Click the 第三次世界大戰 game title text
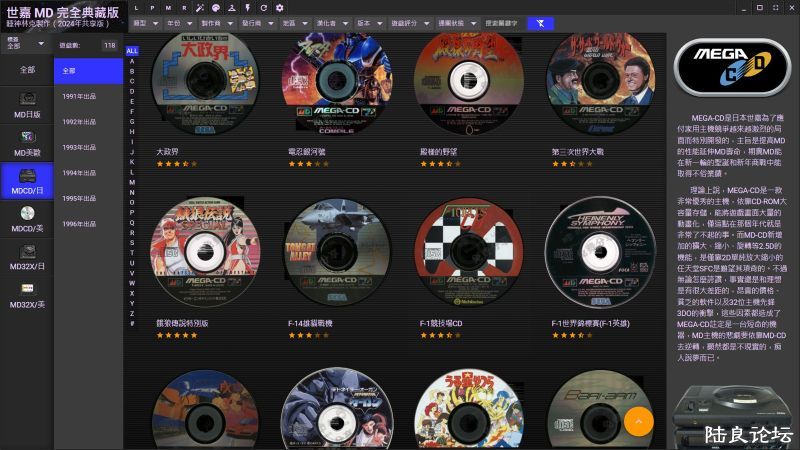Image resolution: width=800 pixels, height=450 pixels. point(578,152)
